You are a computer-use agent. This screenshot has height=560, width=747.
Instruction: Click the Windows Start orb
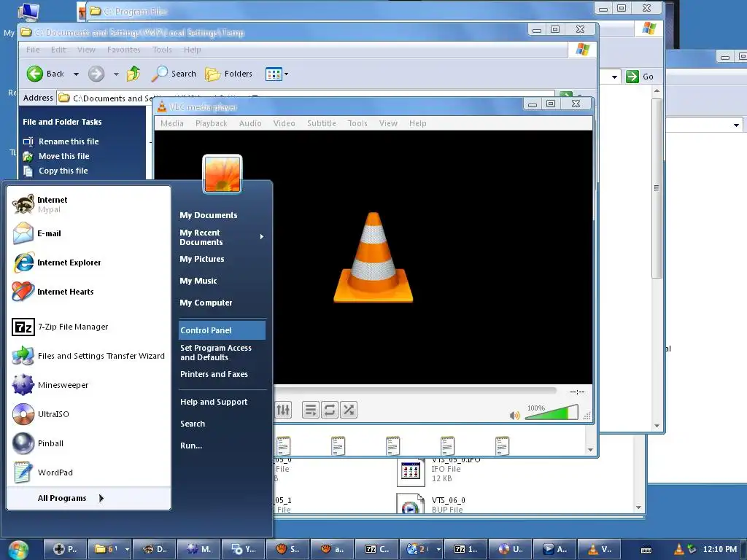point(18,549)
